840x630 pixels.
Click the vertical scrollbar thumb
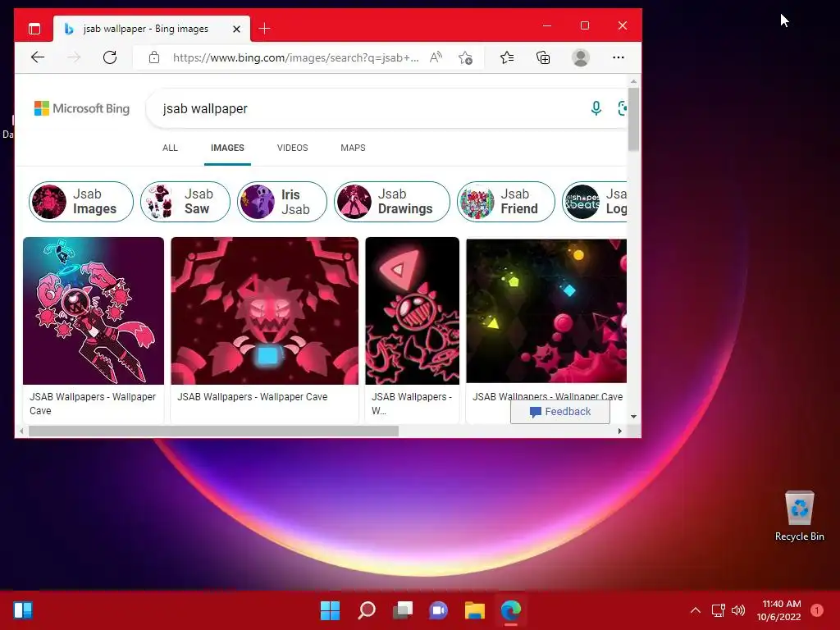[x=634, y=119]
